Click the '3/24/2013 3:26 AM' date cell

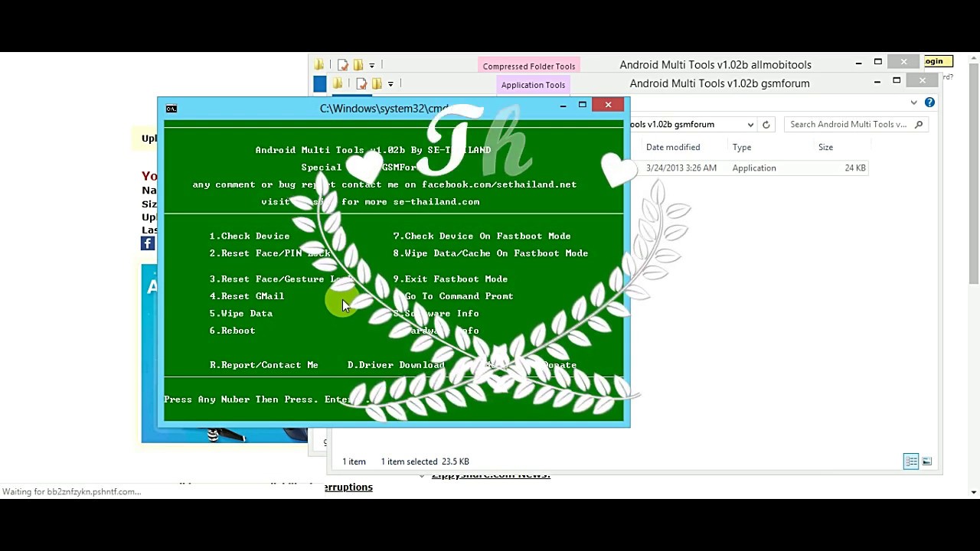click(x=681, y=168)
